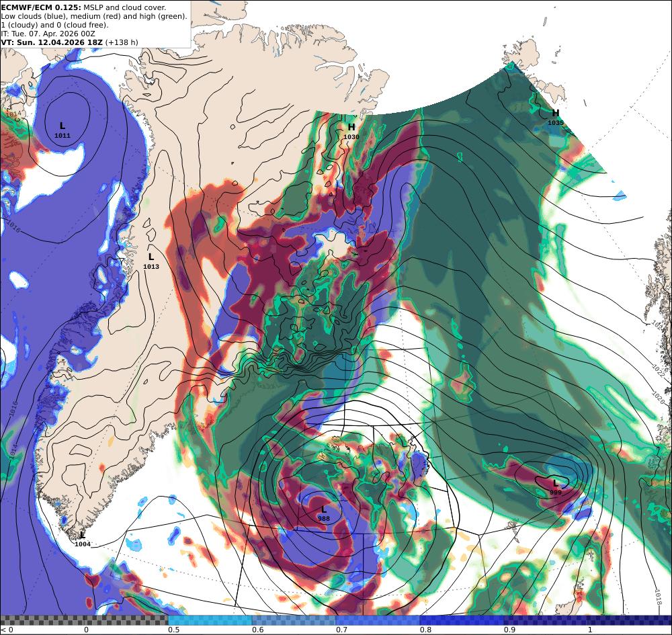
Task: Click the '0.9' colorbar tick label
Action: [509, 630]
